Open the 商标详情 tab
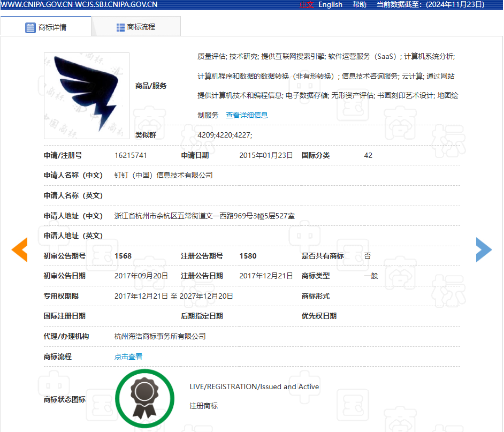The image size is (504, 432). coord(46,26)
